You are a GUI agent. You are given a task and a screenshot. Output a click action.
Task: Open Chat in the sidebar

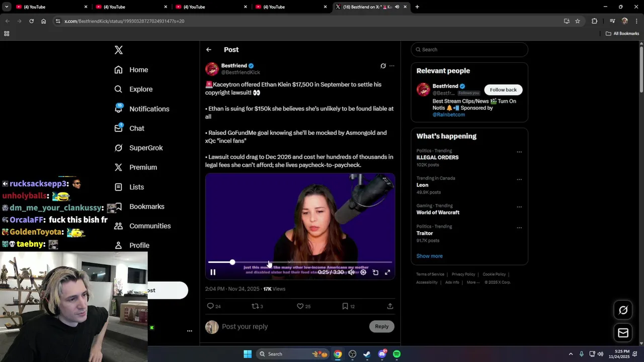[129, 128]
